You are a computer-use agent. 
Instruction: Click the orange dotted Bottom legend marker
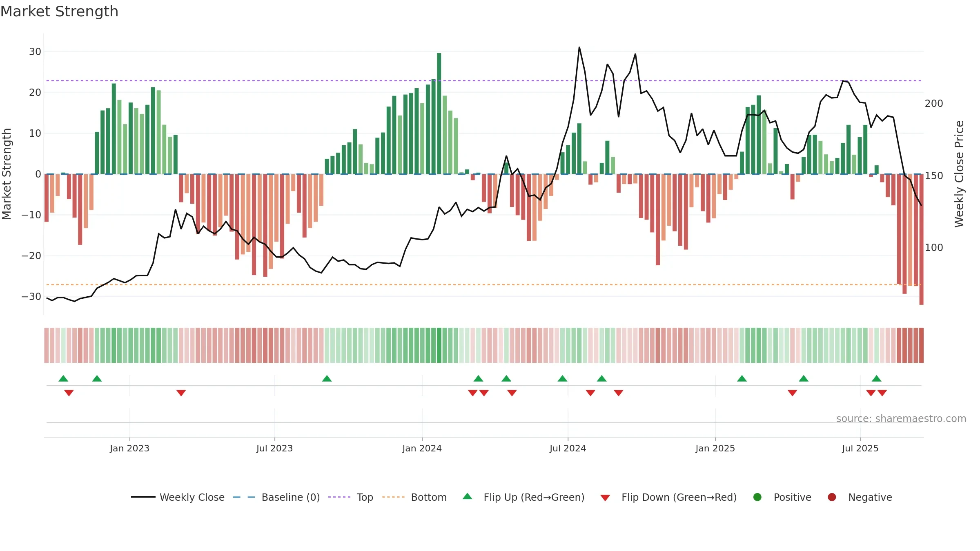(393, 497)
